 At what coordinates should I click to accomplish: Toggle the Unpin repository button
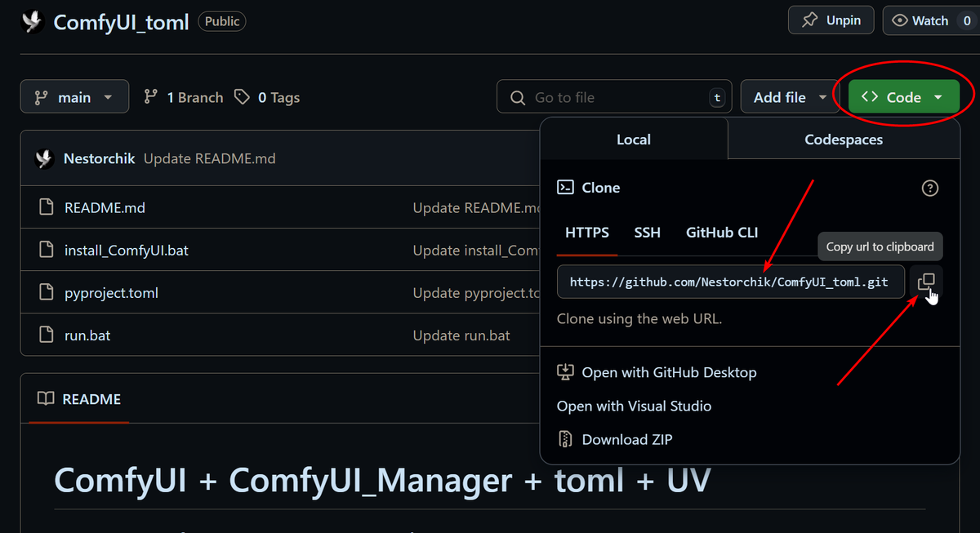831,20
